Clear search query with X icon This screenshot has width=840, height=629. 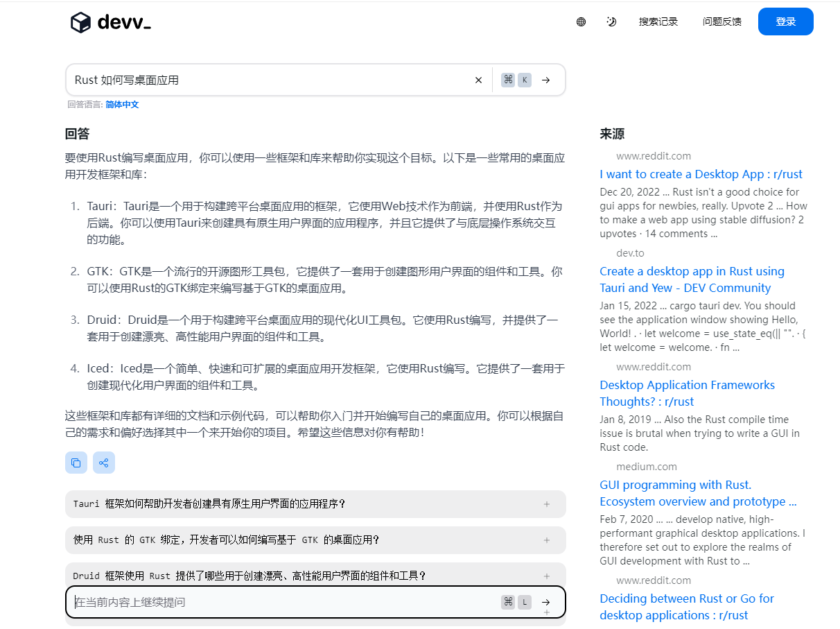point(478,80)
